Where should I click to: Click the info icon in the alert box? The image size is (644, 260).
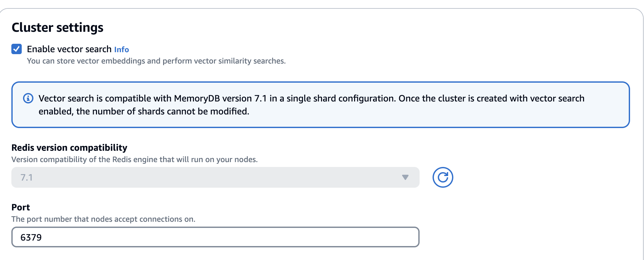[x=28, y=98]
